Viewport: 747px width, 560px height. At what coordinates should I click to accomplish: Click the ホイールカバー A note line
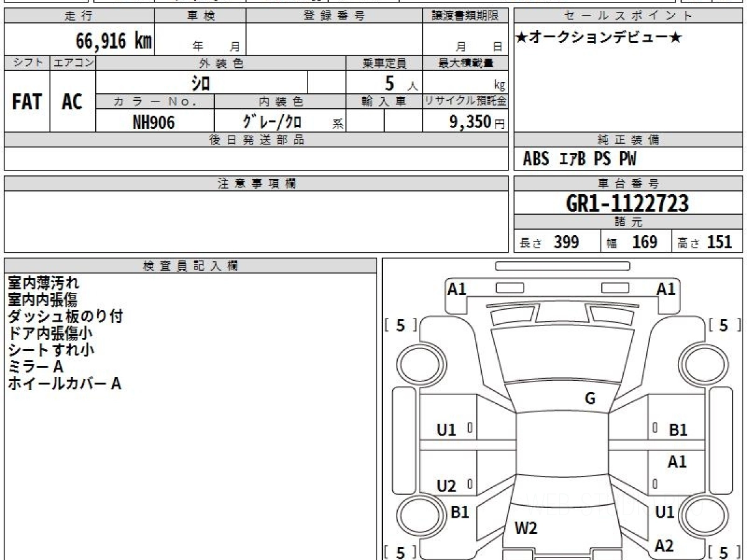pos(64,384)
